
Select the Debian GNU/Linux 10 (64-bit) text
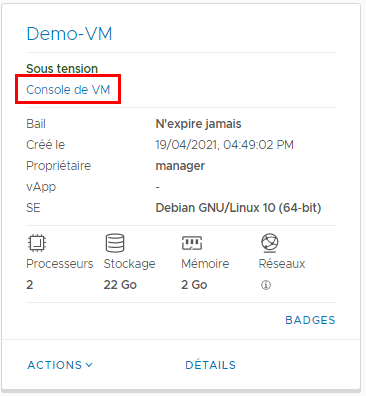(x=238, y=208)
